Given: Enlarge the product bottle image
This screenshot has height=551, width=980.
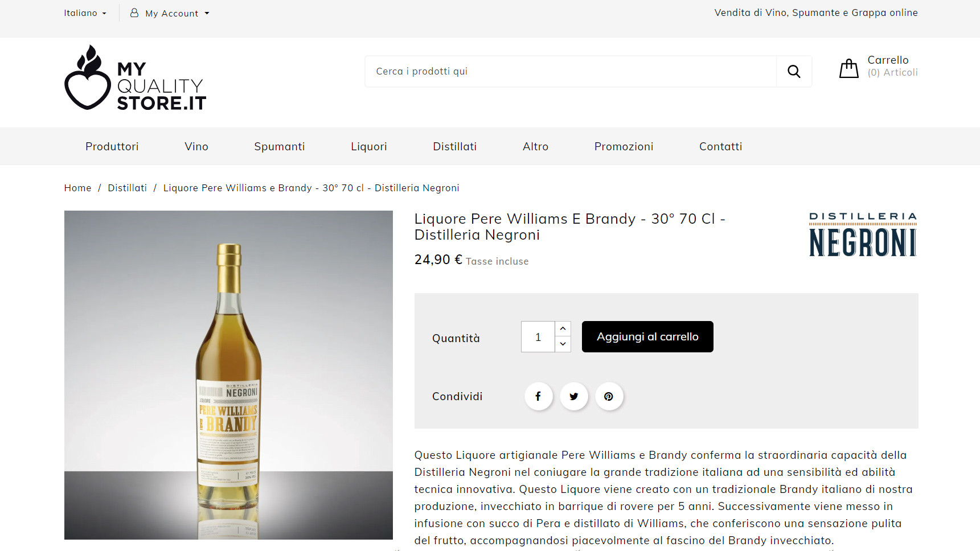Looking at the screenshot, I should 228,375.
